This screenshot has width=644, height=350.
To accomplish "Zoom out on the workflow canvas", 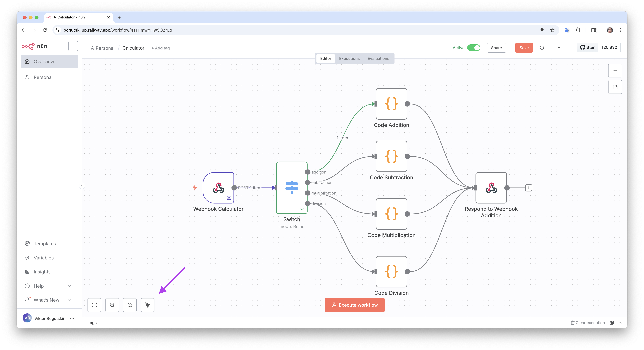I will pyautogui.click(x=130, y=305).
